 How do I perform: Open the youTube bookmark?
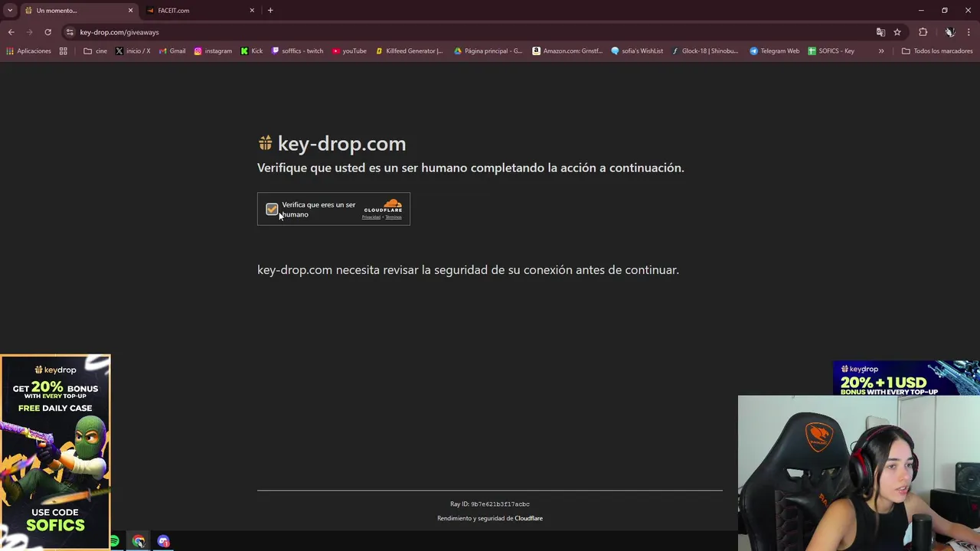pos(349,51)
